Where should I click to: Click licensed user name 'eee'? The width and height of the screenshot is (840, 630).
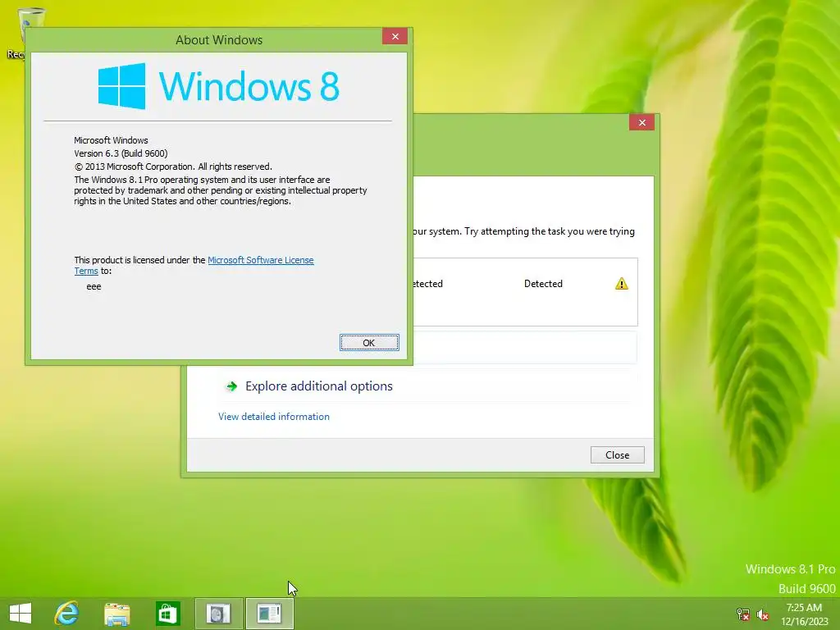94,286
